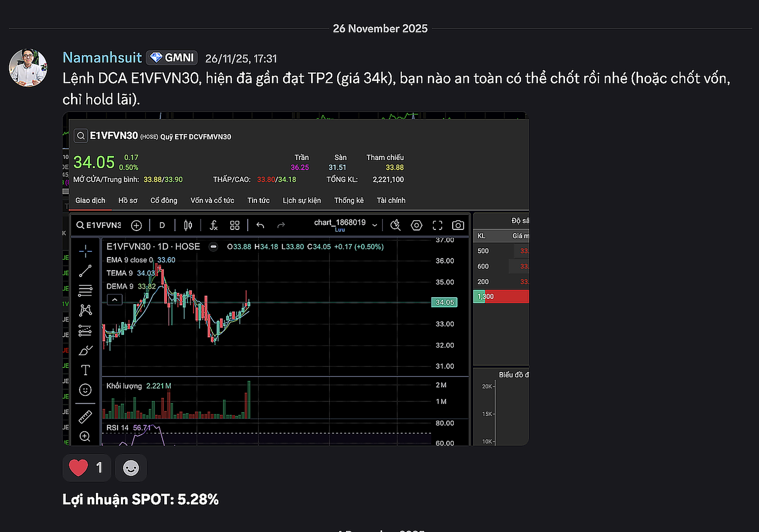Toggle fullscreen chart mode
Viewport: 759px width, 532px height.
(x=438, y=225)
